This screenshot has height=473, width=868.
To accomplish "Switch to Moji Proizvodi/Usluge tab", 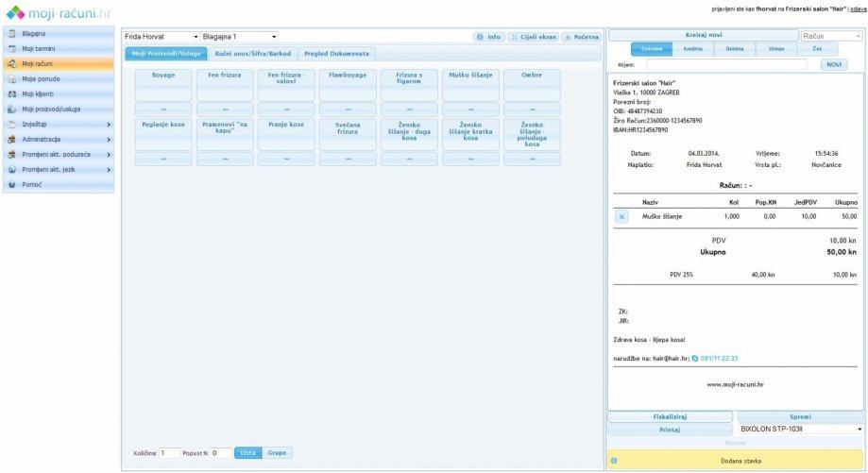I will [x=166, y=54].
